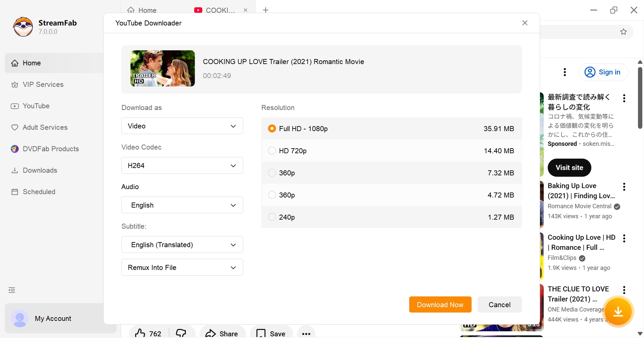This screenshot has width=644, height=338.
Task: Click the Download Now button
Action: point(440,304)
